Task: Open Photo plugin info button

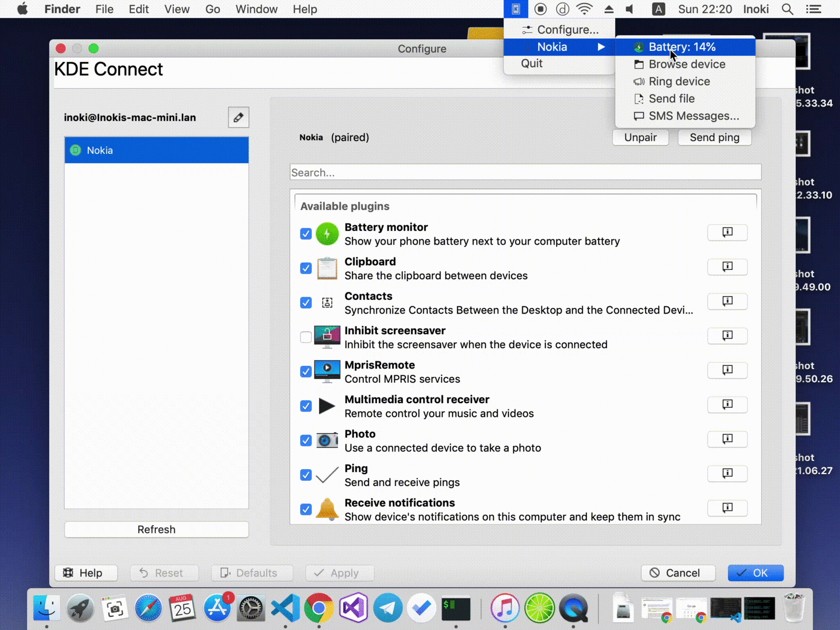Action: [727, 439]
